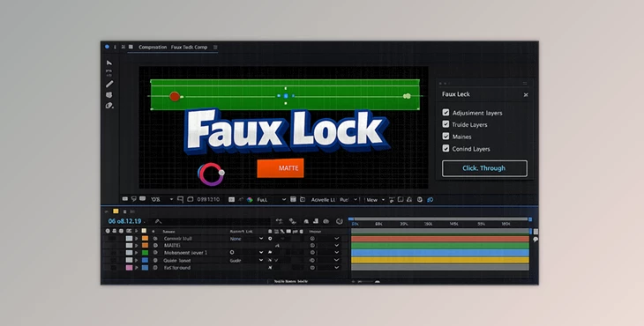Click the yellow layer bar in timeline
The height and width of the screenshot is (326, 644).
coord(440,260)
